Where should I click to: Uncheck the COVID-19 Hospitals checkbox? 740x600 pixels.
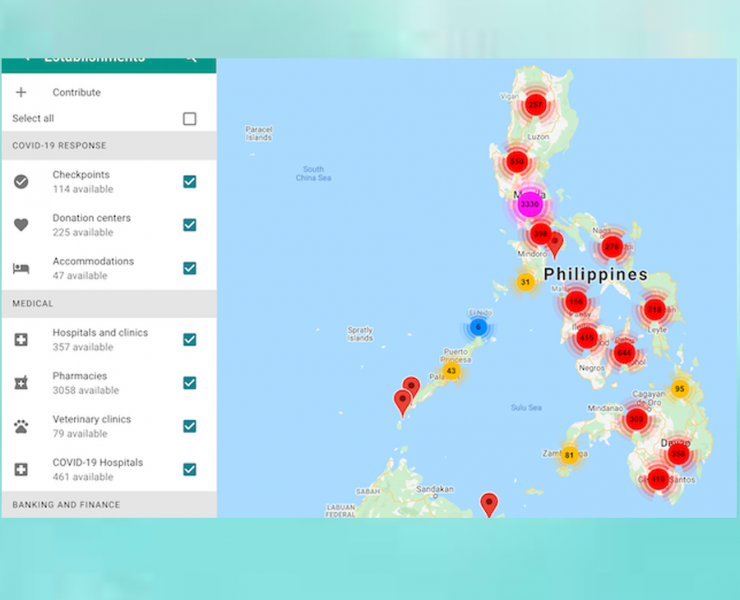pos(190,469)
